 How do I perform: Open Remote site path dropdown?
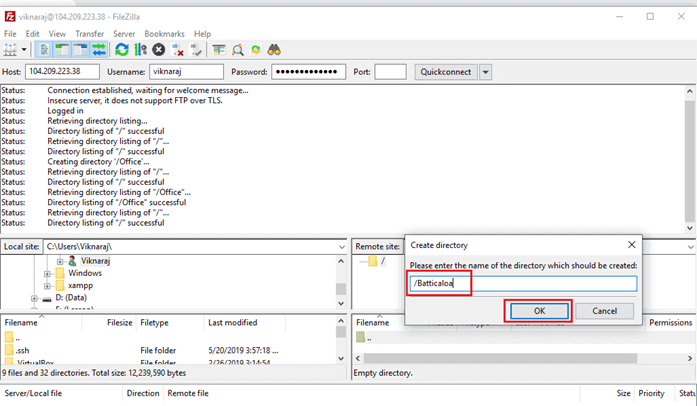[x=690, y=247]
